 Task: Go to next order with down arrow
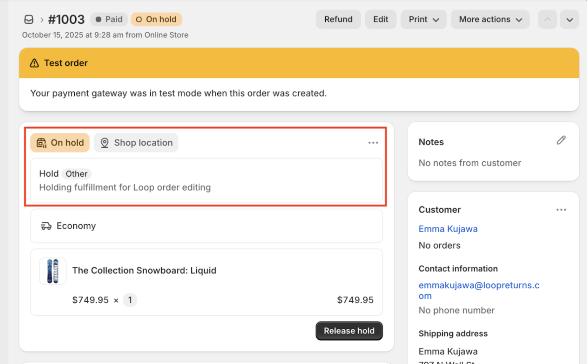[569, 19]
